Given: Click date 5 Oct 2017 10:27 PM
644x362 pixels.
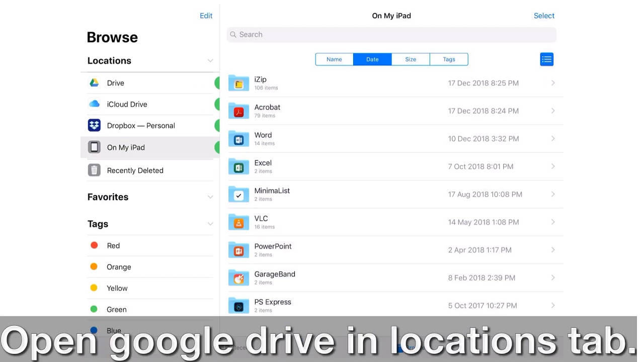Looking at the screenshot, I should pyautogui.click(x=482, y=306).
